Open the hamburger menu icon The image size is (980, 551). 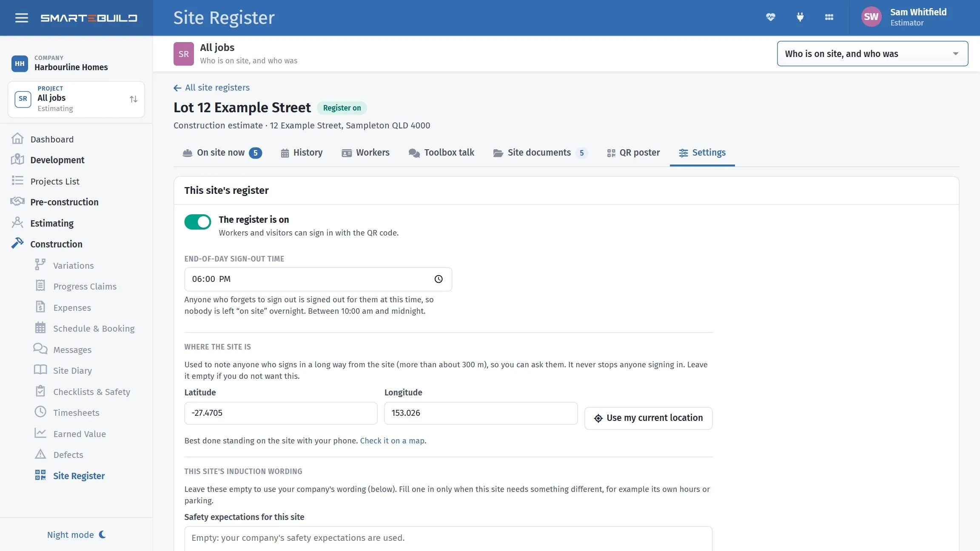(22, 18)
